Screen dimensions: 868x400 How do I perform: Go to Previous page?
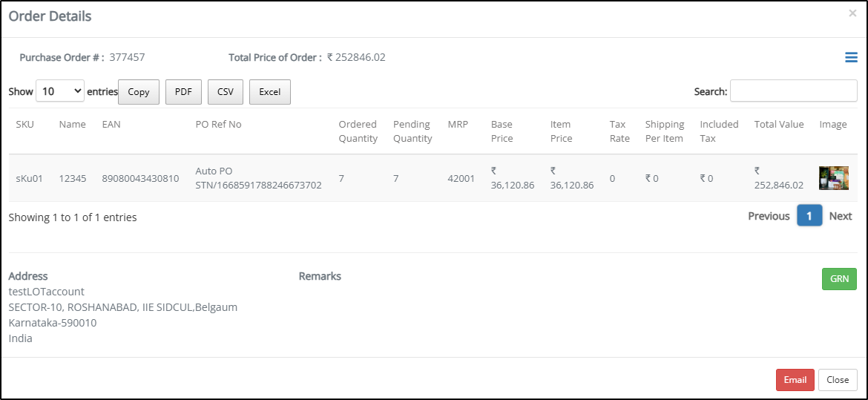[x=769, y=216]
